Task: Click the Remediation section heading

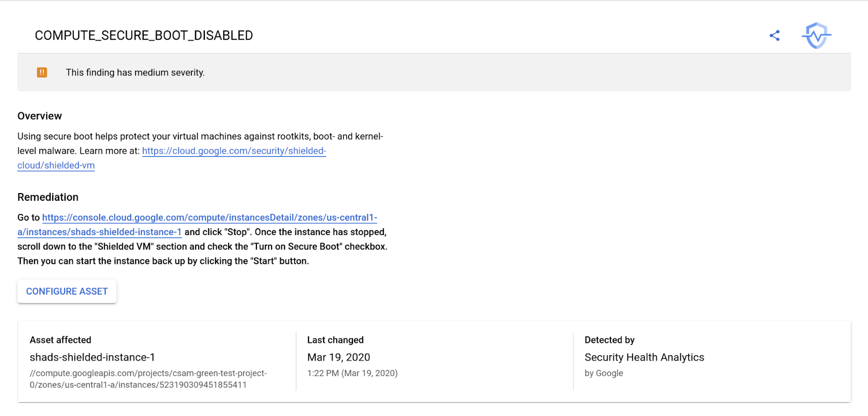Action: pos(48,197)
